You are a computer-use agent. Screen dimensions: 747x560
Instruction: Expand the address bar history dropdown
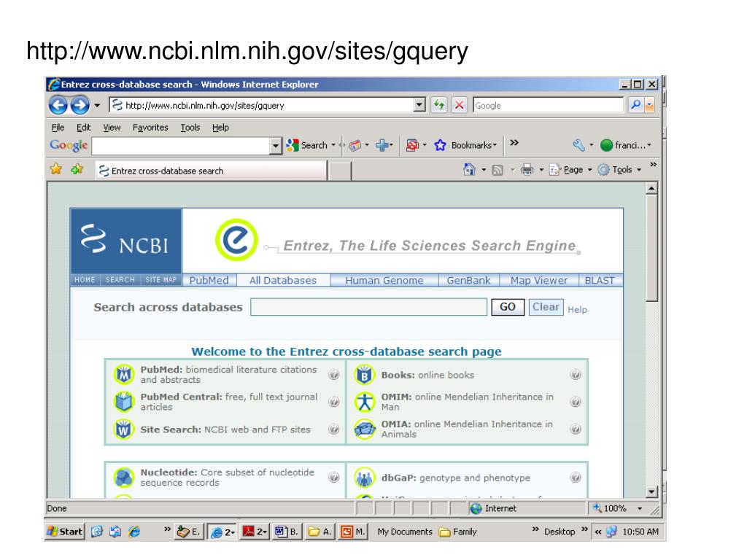coord(419,105)
